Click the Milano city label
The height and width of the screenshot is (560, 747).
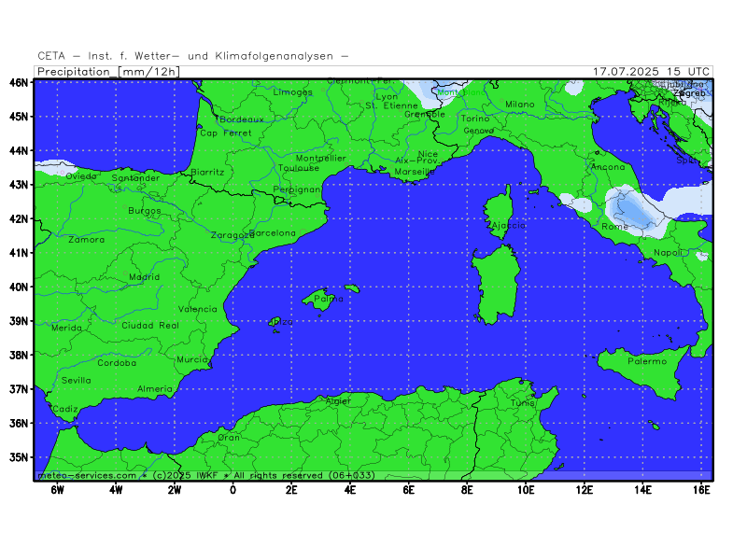[x=520, y=104]
